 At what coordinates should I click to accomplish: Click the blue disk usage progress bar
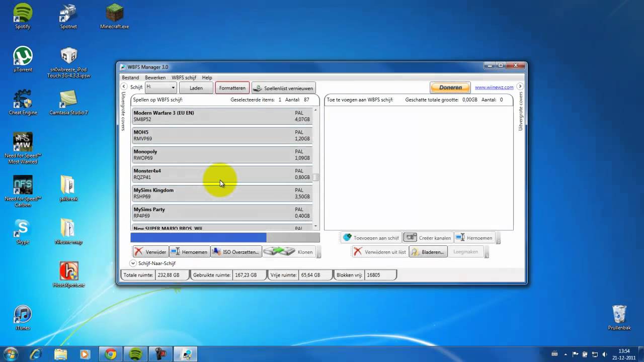[225, 238]
